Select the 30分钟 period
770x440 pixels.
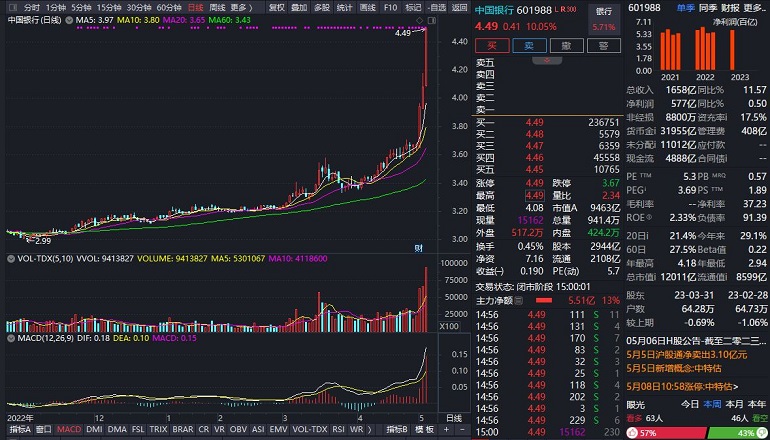138,7
